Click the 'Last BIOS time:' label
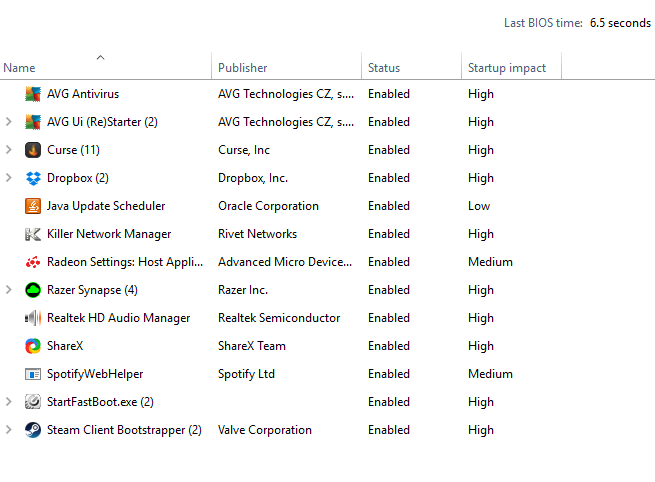This screenshot has width=655, height=482. (543, 23)
